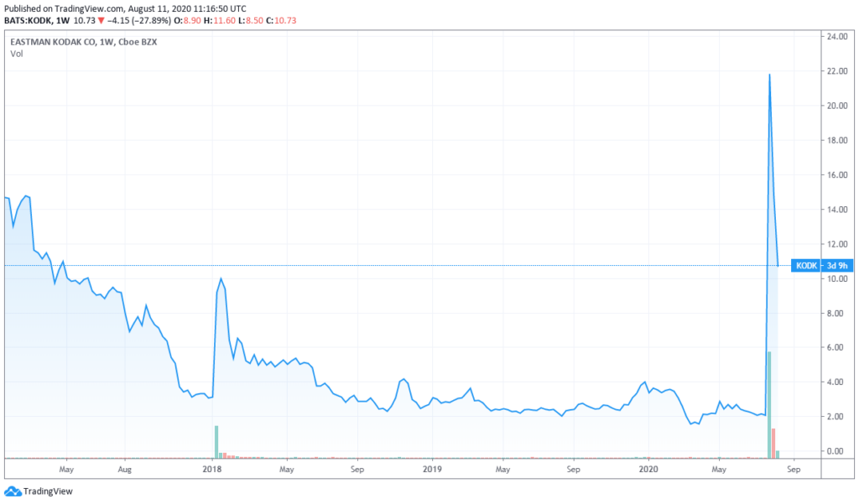This screenshot has width=859, height=504.
Task: Click the green volume bar at 2018
Action: click(x=216, y=442)
